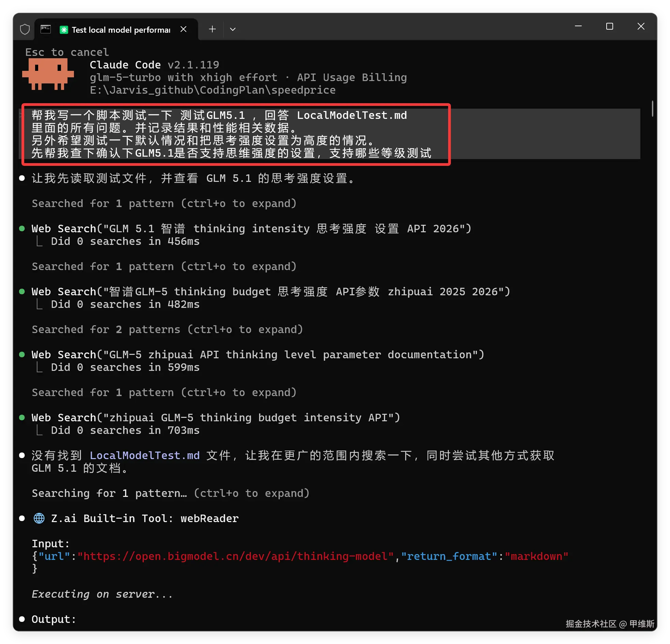The image size is (670, 644).
Task: Click the globe icon next to Z.ai tool
Action: coord(39,518)
